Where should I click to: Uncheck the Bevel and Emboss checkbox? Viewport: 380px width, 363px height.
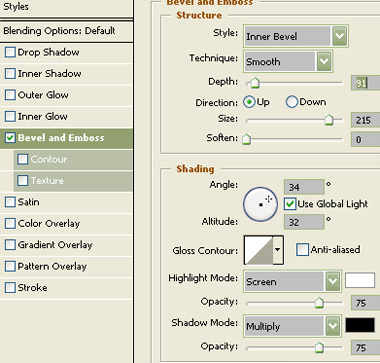[x=10, y=138]
